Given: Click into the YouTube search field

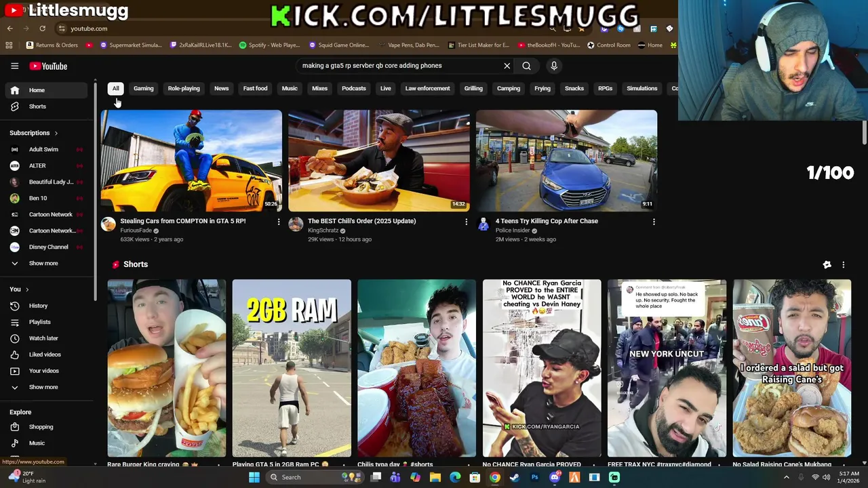Looking at the screenshot, I should coord(400,66).
